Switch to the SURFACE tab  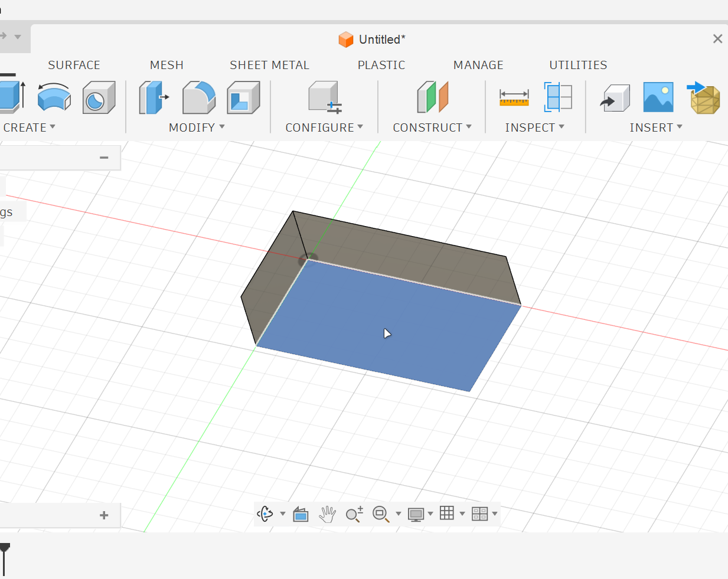(x=74, y=65)
